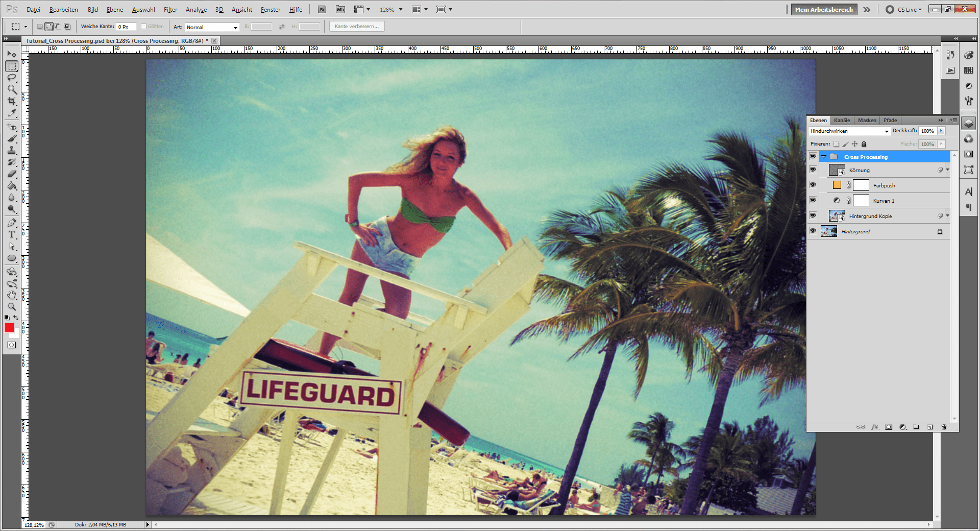Toggle visibility of Kurven 1 layer

click(x=813, y=201)
